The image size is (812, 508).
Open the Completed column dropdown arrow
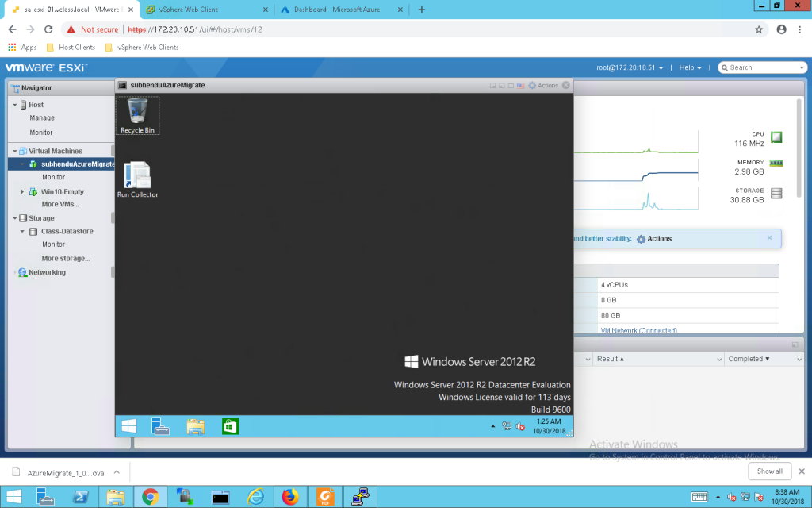799,360
